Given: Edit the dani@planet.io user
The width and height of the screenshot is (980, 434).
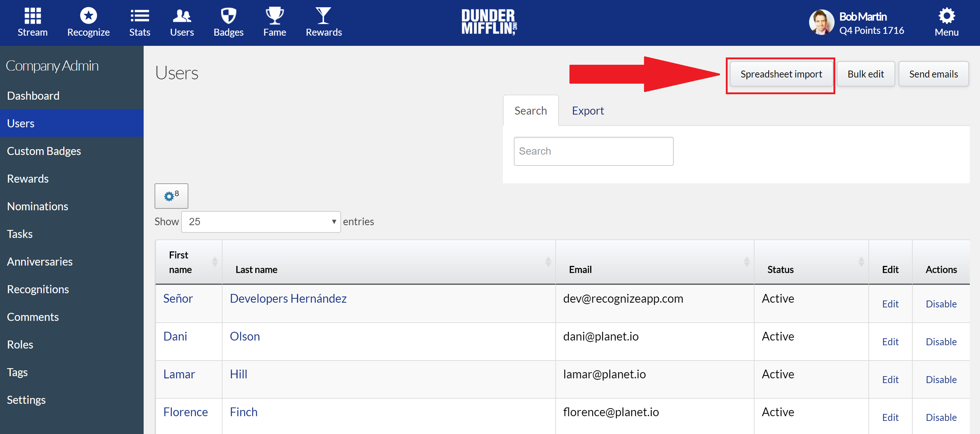Looking at the screenshot, I should 890,342.
